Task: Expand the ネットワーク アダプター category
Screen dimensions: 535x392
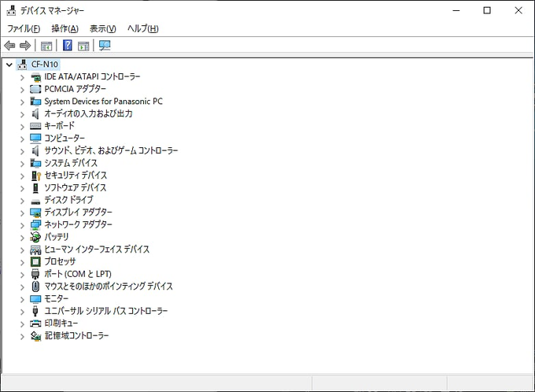Action: (x=23, y=225)
